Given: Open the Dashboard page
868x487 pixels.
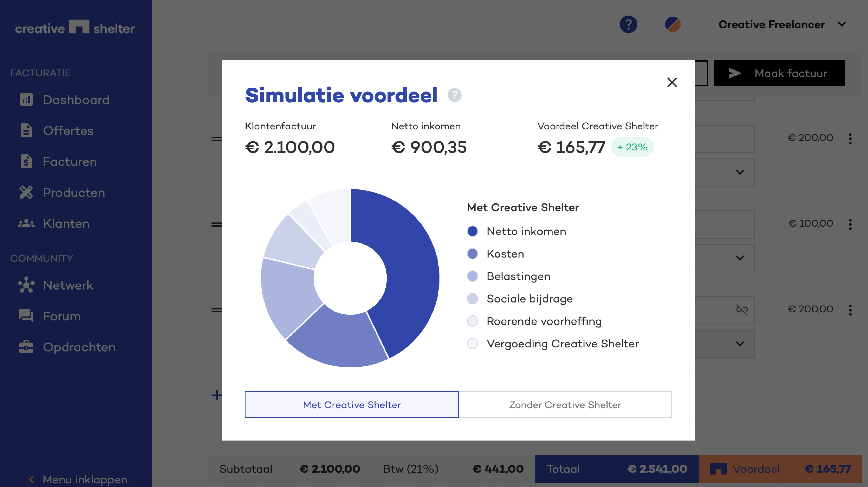Looking at the screenshot, I should point(76,100).
